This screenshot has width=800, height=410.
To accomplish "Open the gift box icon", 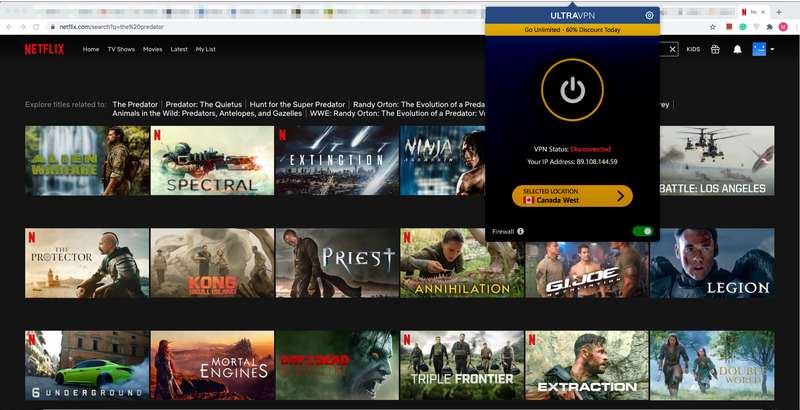I will pos(715,49).
